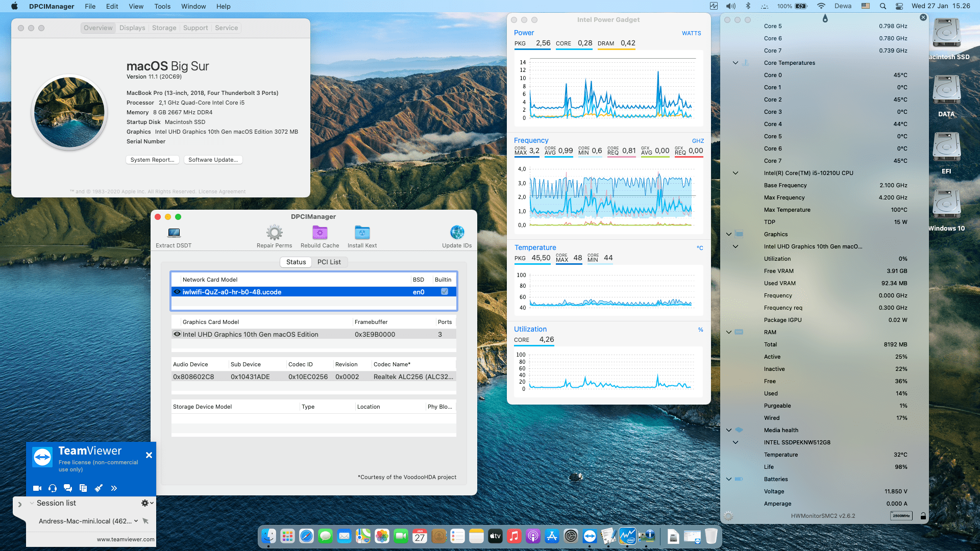The height and width of the screenshot is (551, 980).
Task: Open App Store in the Dock
Action: 552,536
